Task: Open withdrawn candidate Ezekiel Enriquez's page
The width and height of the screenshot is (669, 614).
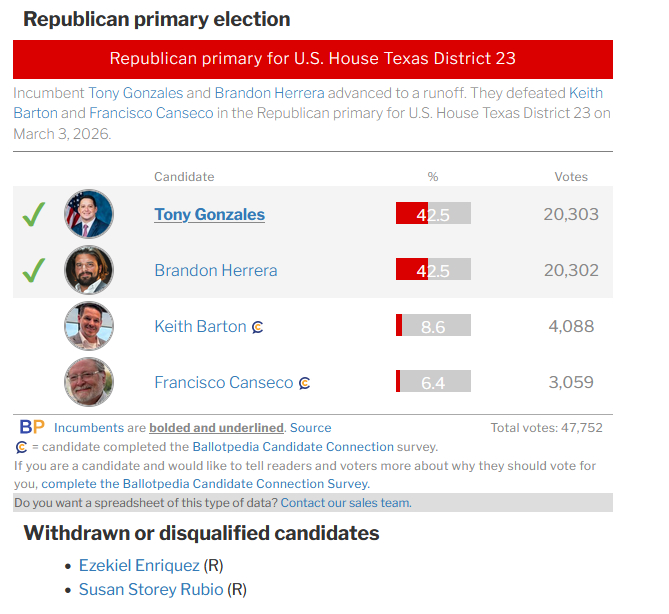Action: (x=139, y=566)
